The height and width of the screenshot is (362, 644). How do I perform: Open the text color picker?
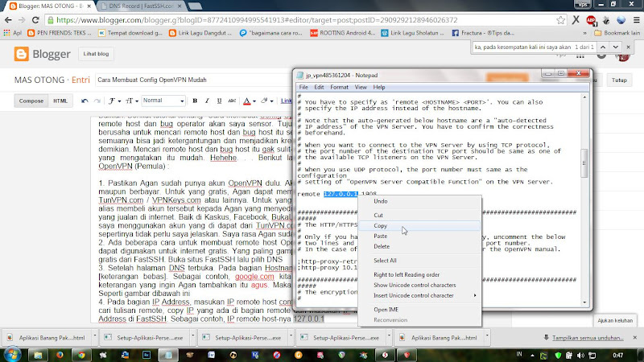249,101
